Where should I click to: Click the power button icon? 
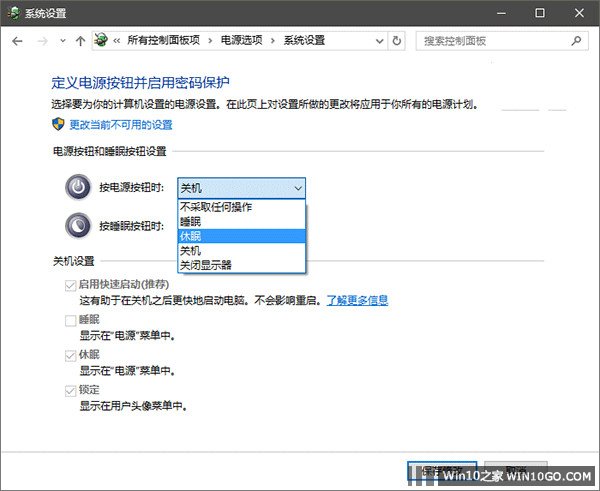[78, 187]
